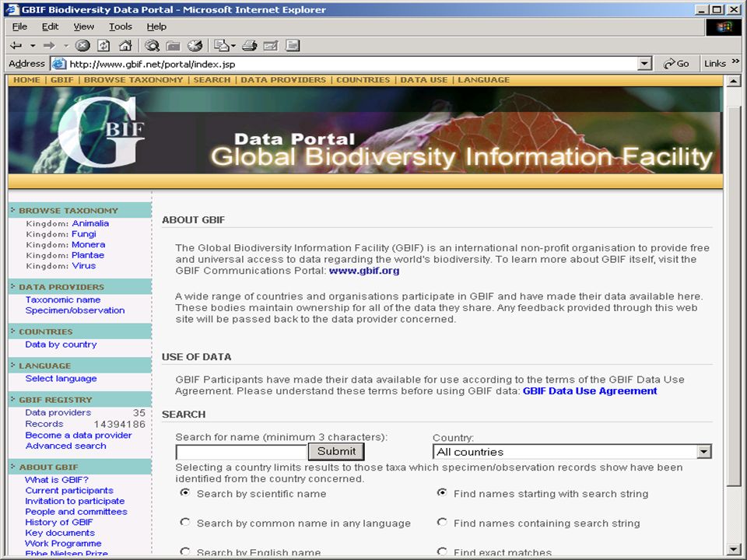The image size is (747, 560).
Task: Open the Country dropdown showing All countries
Action: click(x=572, y=452)
